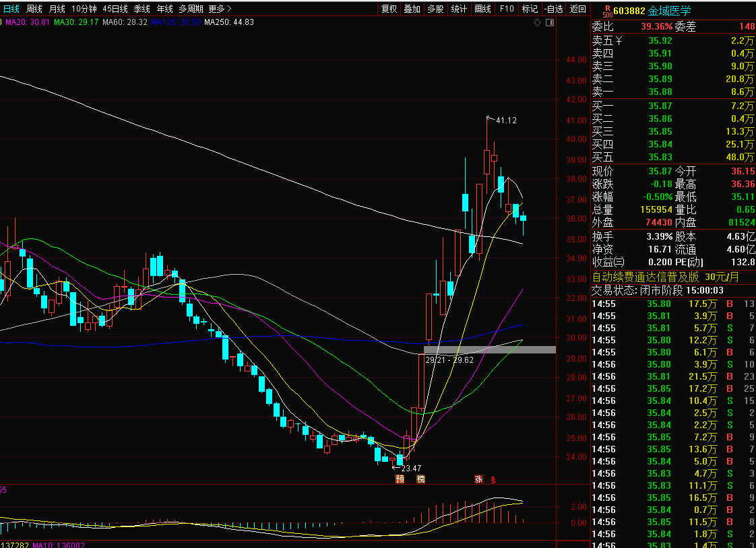
Task: Click the 复权 adjustment button
Action: 389,9
